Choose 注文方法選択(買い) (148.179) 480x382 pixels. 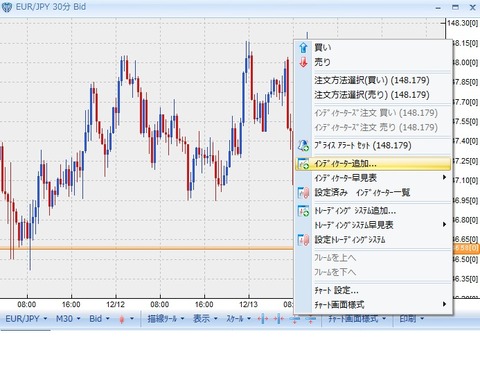tap(372, 80)
